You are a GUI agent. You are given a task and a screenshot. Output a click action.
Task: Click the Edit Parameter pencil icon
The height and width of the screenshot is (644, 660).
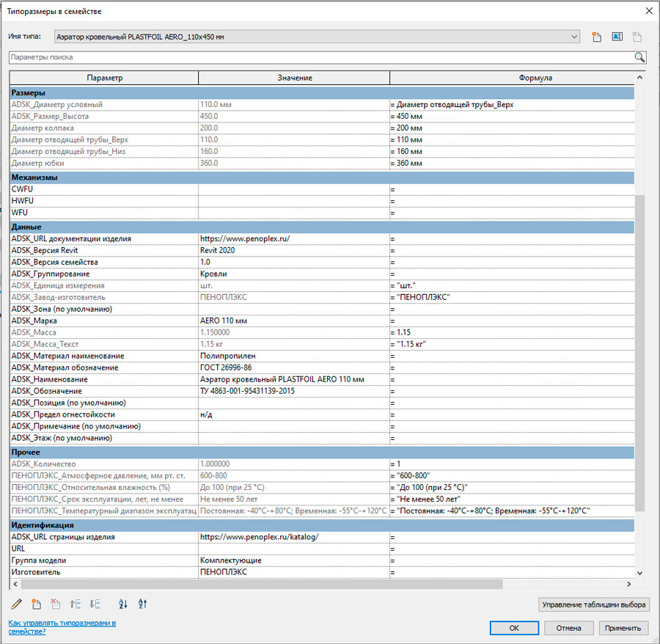coord(17,604)
